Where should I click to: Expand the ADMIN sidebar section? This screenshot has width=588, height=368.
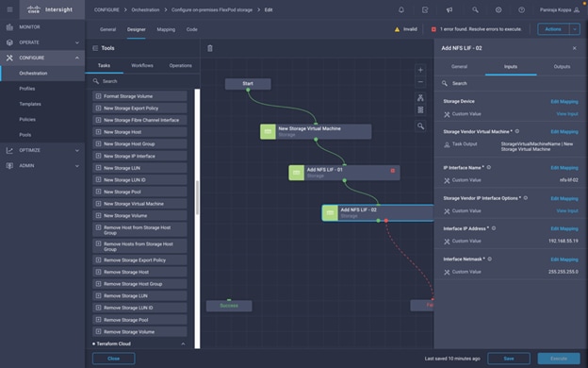(77, 166)
